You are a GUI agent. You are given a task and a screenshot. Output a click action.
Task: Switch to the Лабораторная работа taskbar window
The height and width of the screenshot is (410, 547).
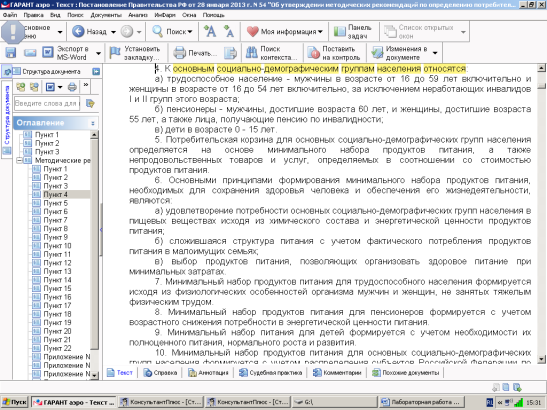coord(422,402)
